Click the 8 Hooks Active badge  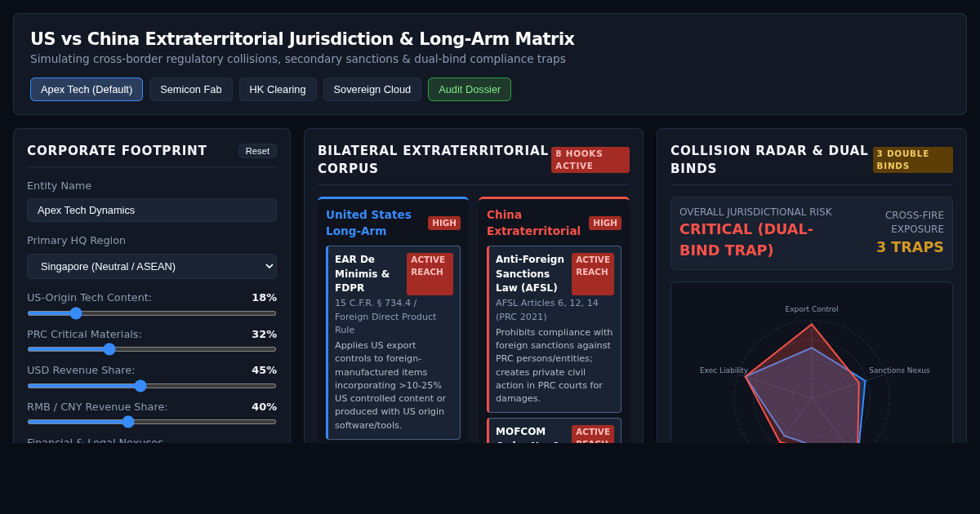[590, 160]
